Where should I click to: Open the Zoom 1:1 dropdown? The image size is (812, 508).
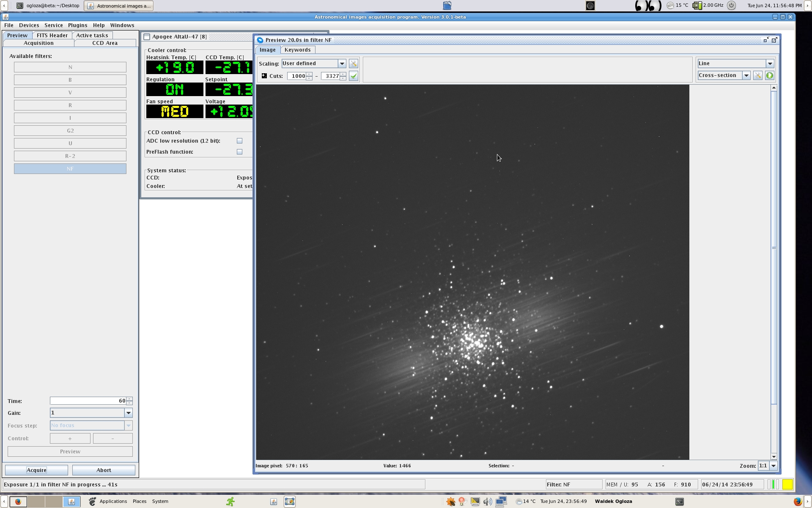point(774,466)
